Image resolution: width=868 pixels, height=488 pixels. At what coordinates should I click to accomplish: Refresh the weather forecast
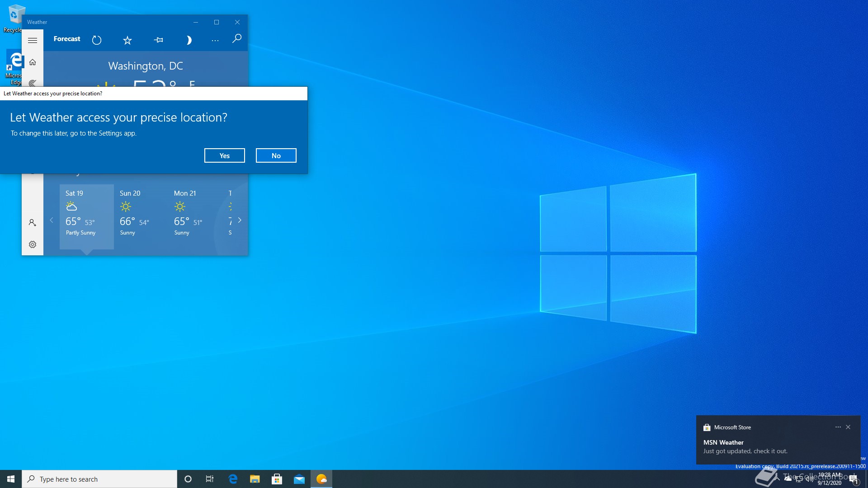[97, 40]
